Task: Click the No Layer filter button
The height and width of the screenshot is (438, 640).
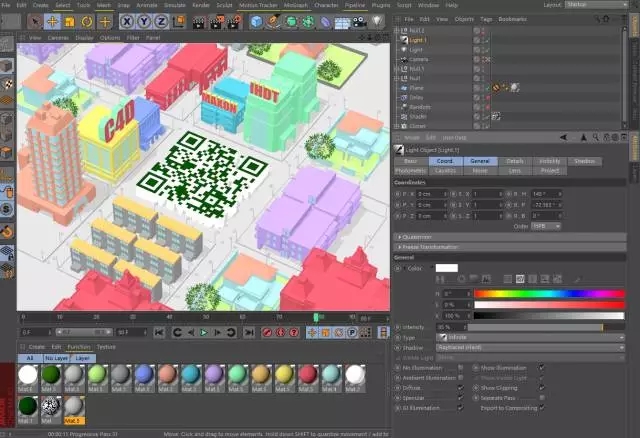Action: (x=56, y=357)
